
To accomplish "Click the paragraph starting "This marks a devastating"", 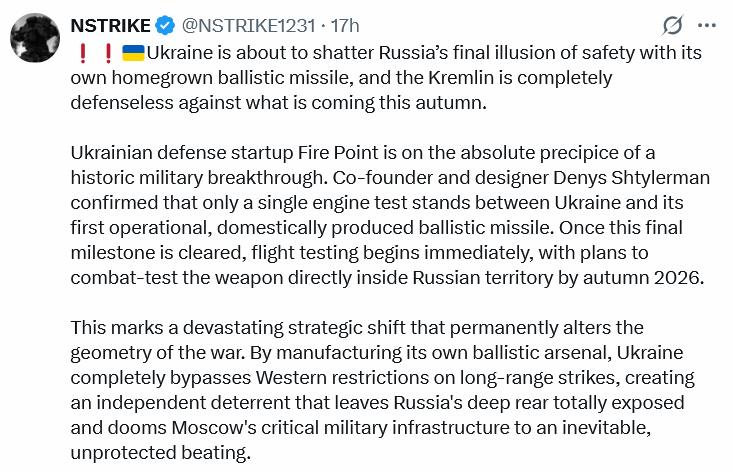I will click(x=383, y=390).
